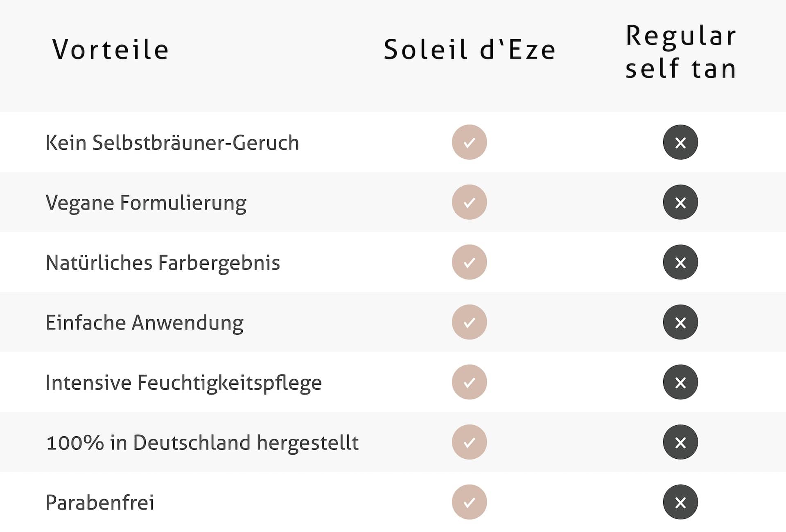
Task: Click the checkmark for Natürliches Farbergebnis
Action: [469, 262]
